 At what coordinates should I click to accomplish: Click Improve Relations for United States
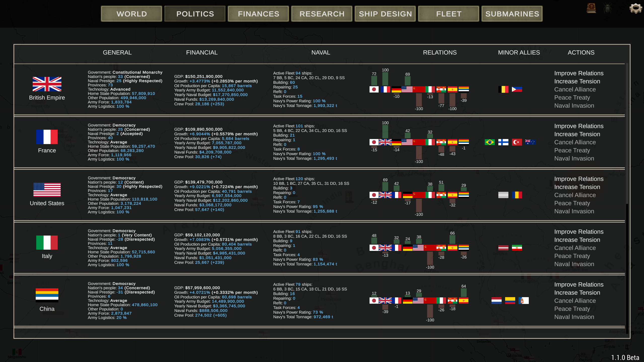point(579,179)
